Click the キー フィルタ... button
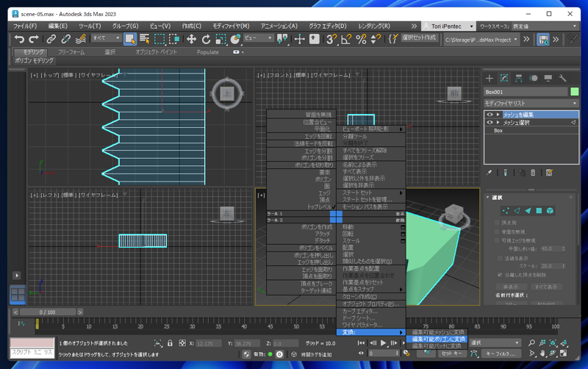Image resolution: width=588 pixels, height=369 pixels. pos(501,354)
